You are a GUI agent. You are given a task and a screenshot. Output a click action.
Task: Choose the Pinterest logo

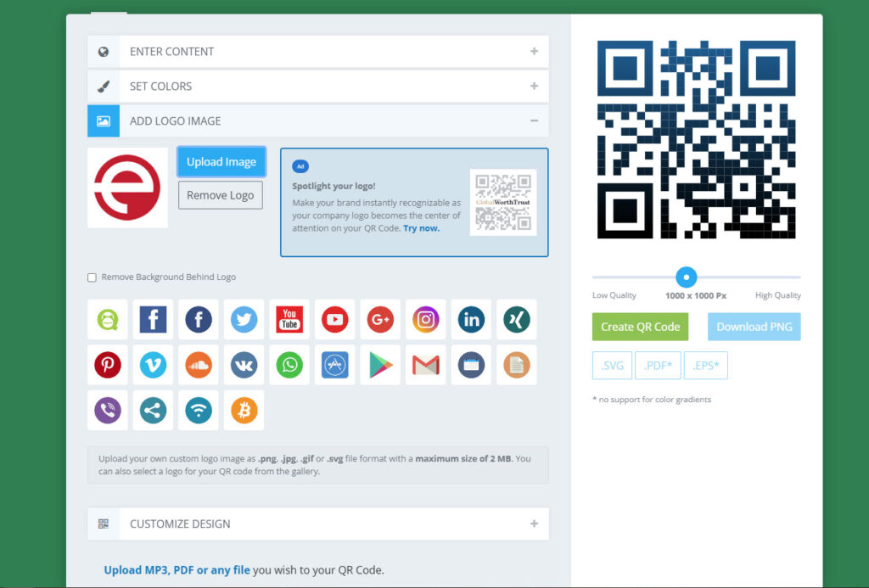point(108,365)
